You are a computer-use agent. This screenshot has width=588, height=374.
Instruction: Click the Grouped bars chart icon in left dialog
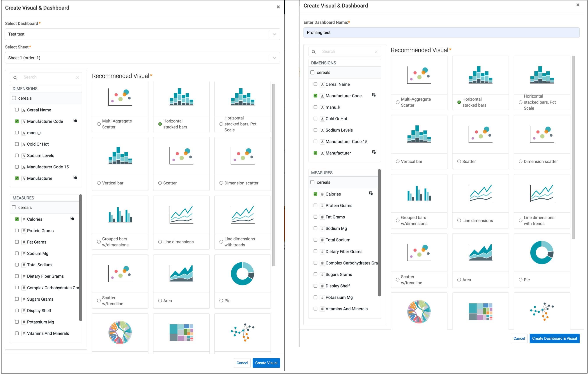[x=120, y=215]
